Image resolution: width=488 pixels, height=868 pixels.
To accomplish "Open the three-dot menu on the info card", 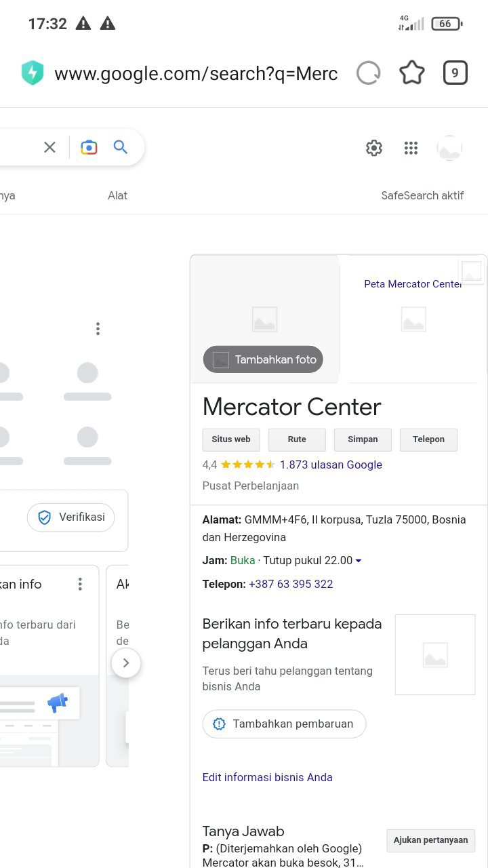I will coord(80,584).
